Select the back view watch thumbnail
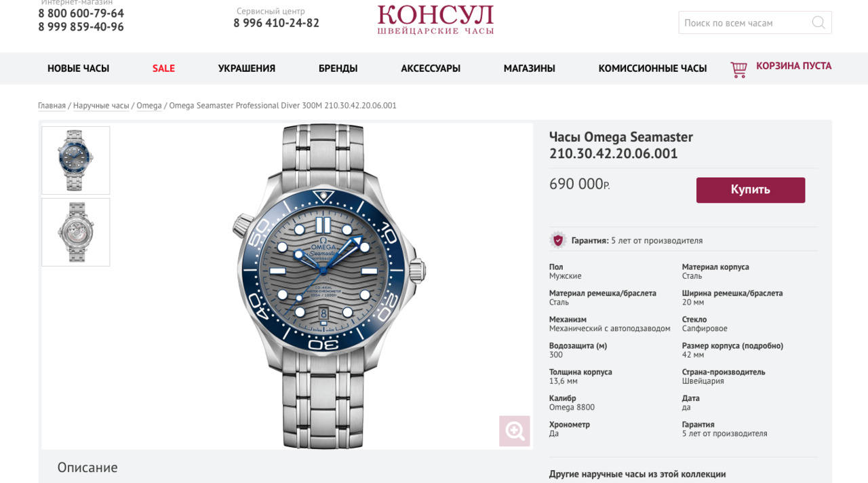 coord(76,232)
